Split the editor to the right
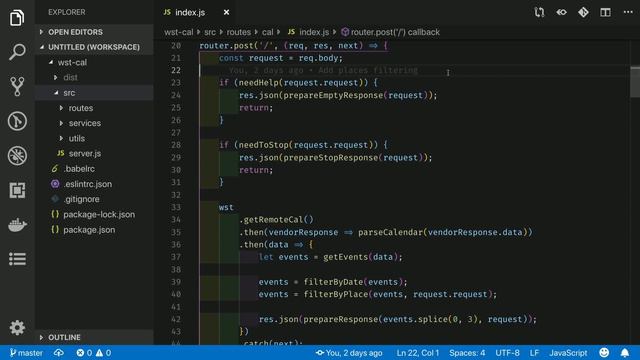640x360 pixels. [x=605, y=12]
